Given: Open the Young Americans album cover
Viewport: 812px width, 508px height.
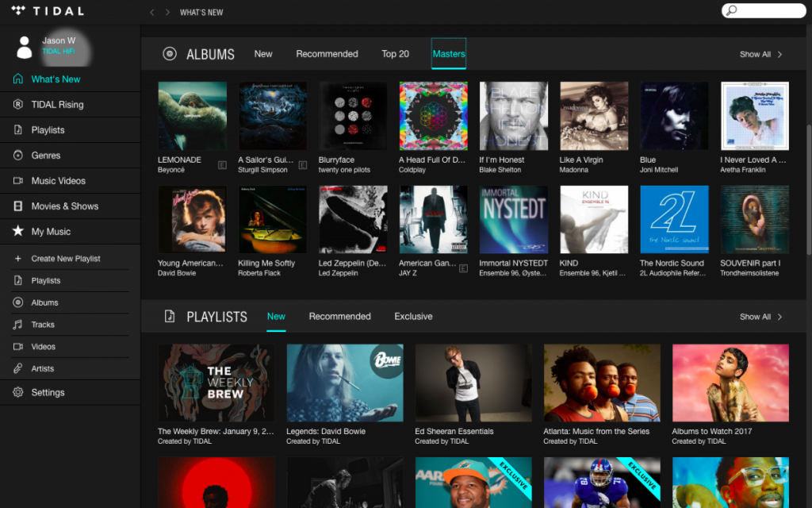Looking at the screenshot, I should click(192, 219).
